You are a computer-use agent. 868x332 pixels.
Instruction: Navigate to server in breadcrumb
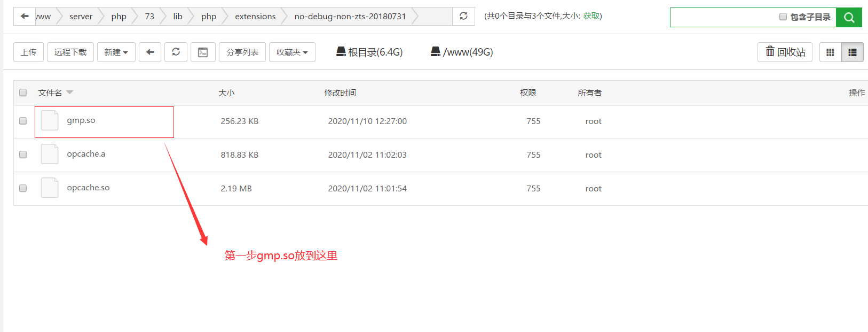click(x=81, y=17)
